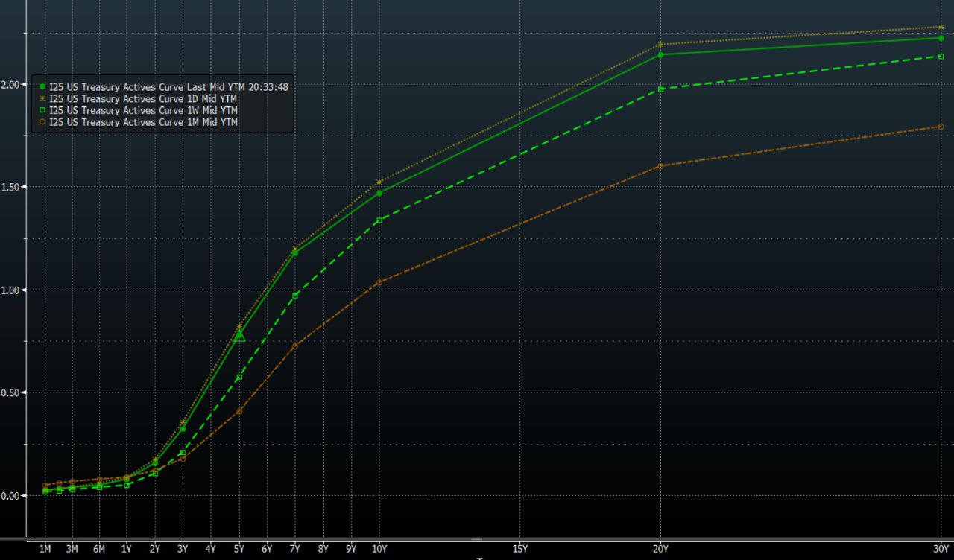
Task: Select legend entry 'Actives Curve 1D Mid YTM'
Action: click(180, 98)
